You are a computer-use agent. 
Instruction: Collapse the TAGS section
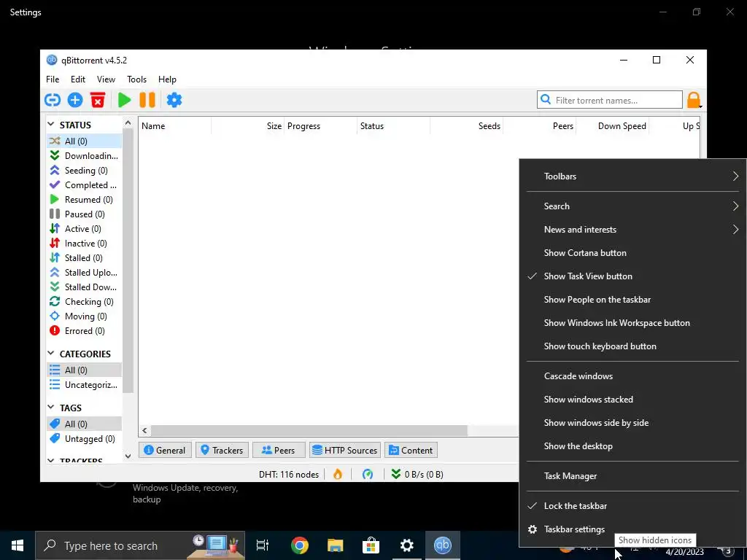[x=51, y=408]
